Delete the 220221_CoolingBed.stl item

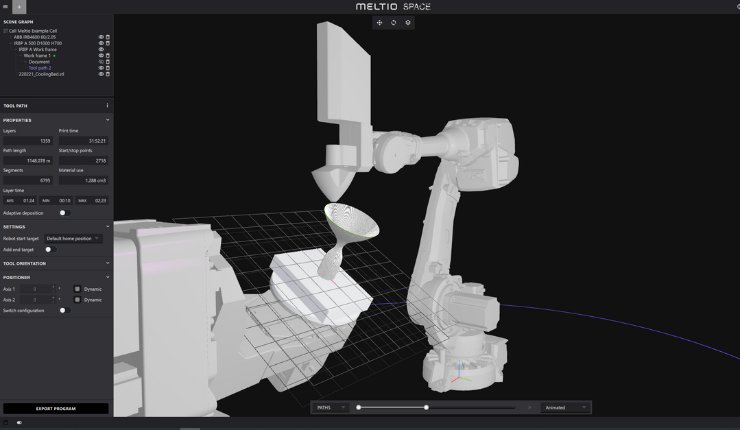[x=108, y=74]
